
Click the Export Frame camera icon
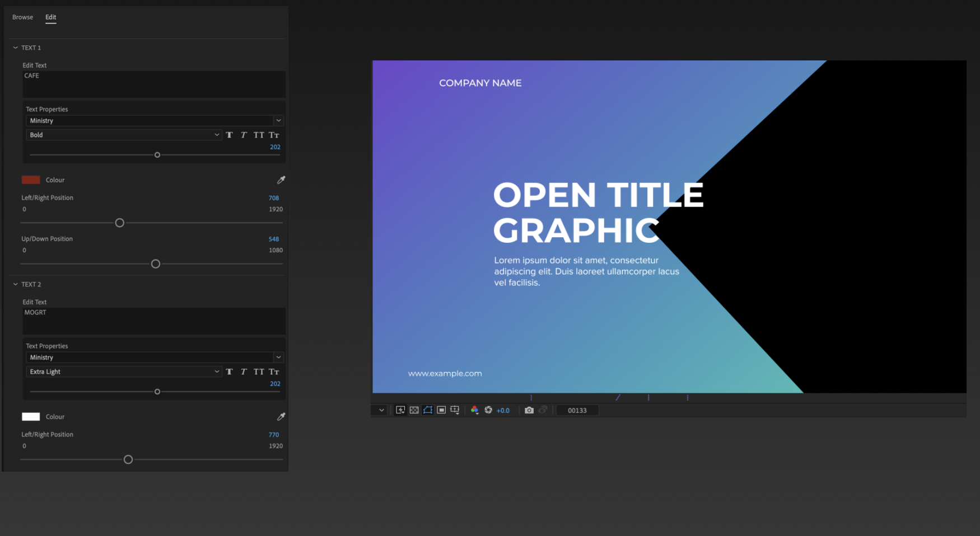[529, 410]
